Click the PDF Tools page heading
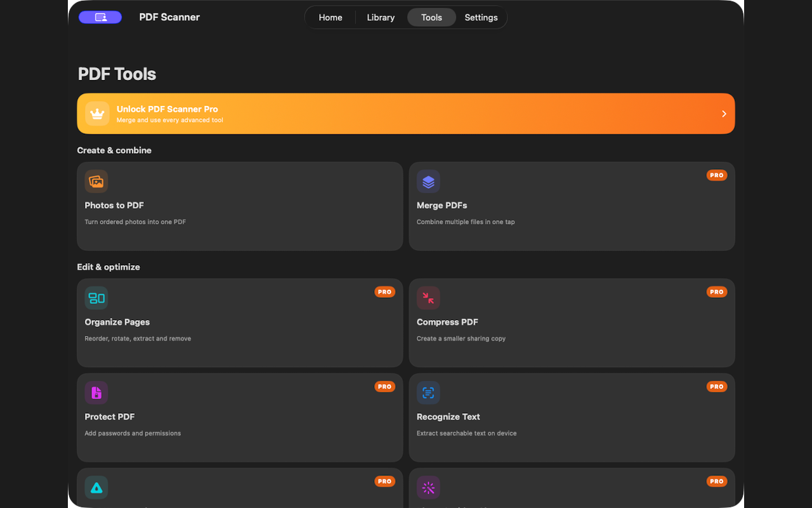Screen dimensions: 812x508 click(117, 74)
